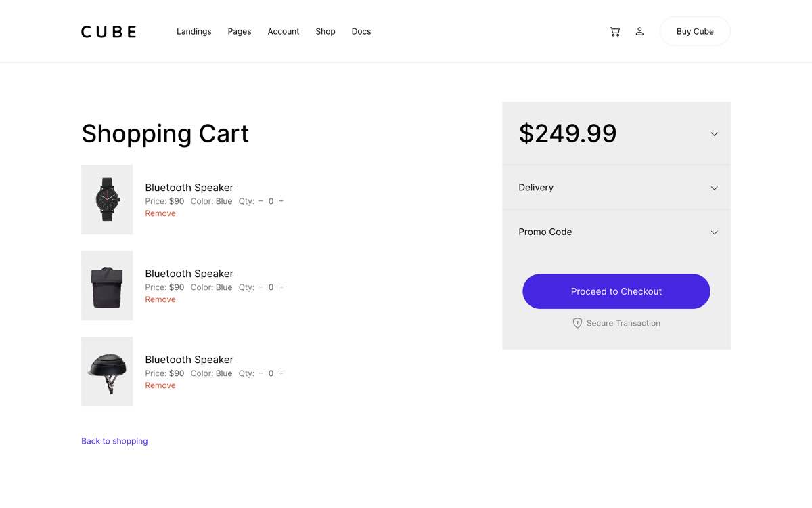This screenshot has height=508, width=812.
Task: Decrease quantity of the second Bluetooth Speaker
Action: (261, 287)
